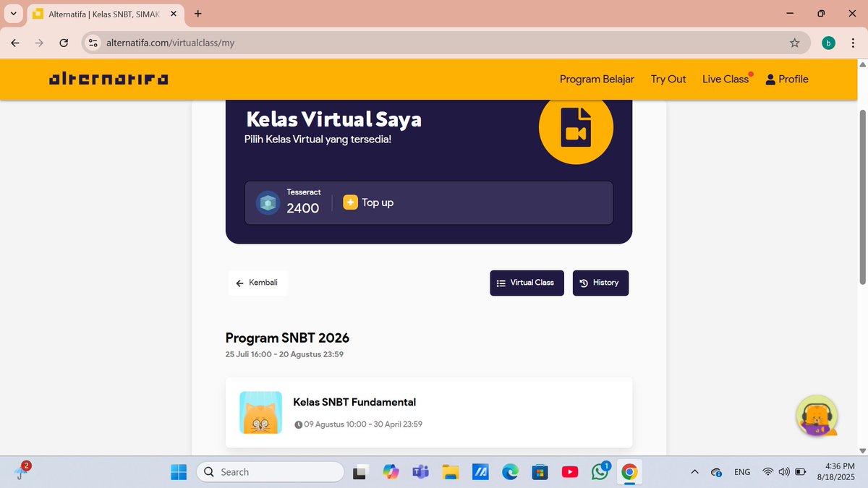
Task: Open the Live Class menu
Action: (726, 79)
